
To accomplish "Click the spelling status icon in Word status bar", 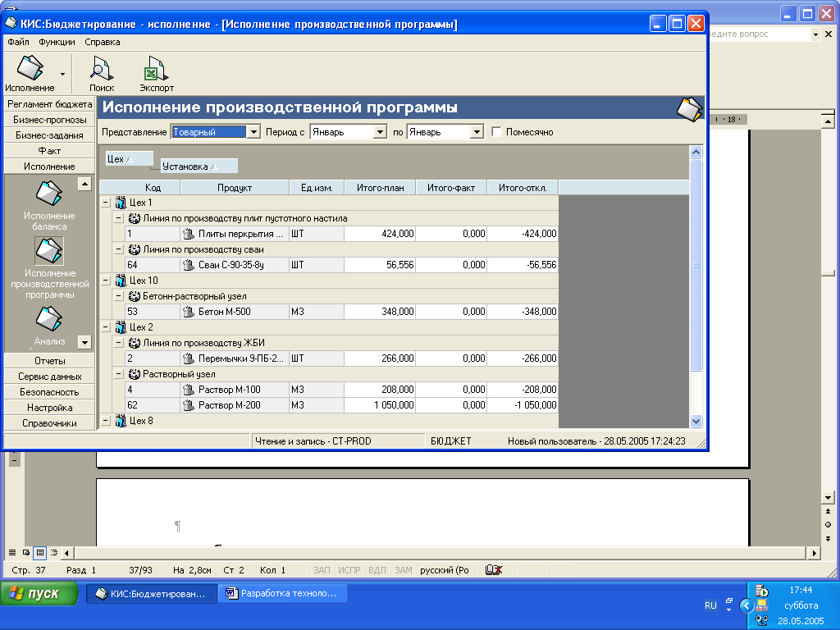I will 493,570.
